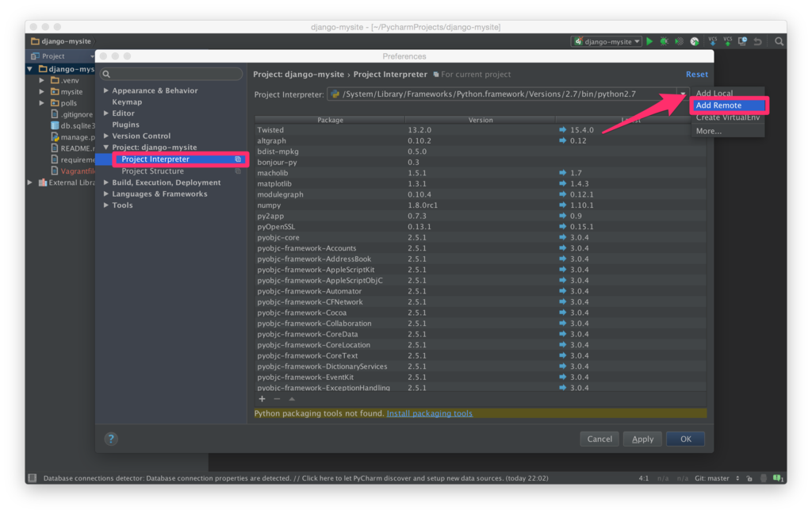This screenshot has width=812, height=514.
Task: Select the Keymap settings page
Action: (127, 102)
